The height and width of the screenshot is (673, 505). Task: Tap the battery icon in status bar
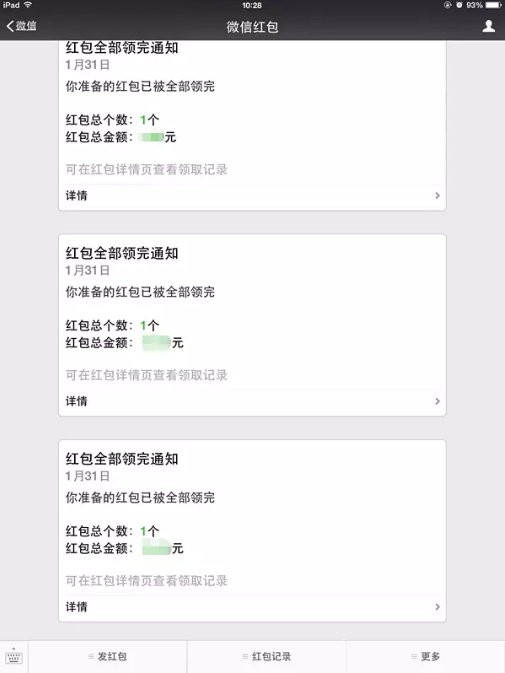[493, 5]
